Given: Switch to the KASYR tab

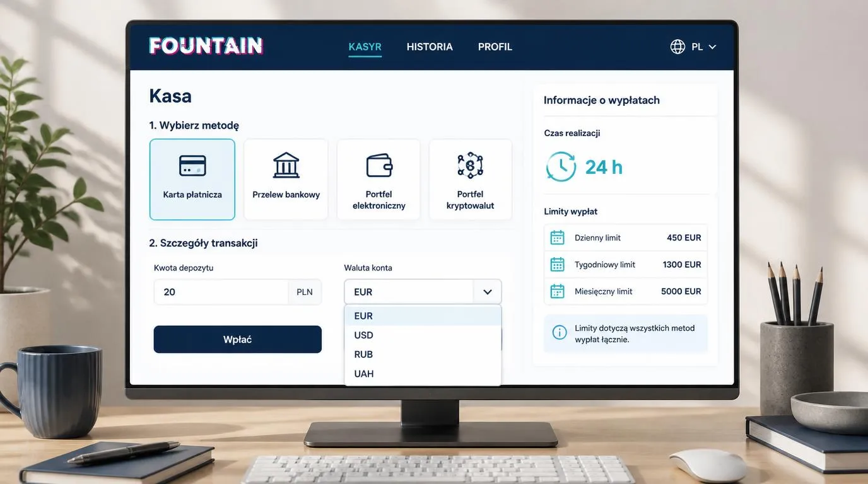Looking at the screenshot, I should 365,47.
